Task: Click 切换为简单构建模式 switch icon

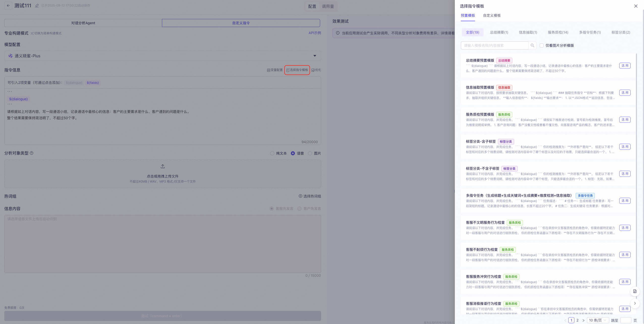Action: [32, 33]
